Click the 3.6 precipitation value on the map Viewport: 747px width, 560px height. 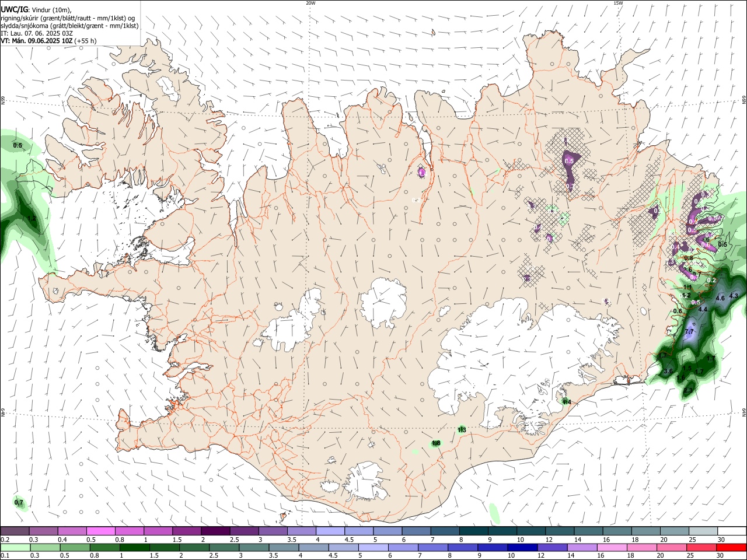click(669, 371)
